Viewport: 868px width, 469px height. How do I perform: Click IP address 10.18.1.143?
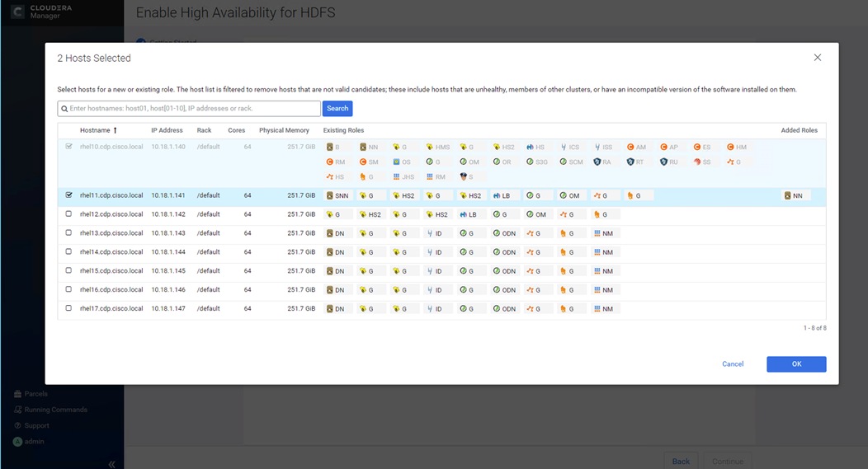click(168, 233)
